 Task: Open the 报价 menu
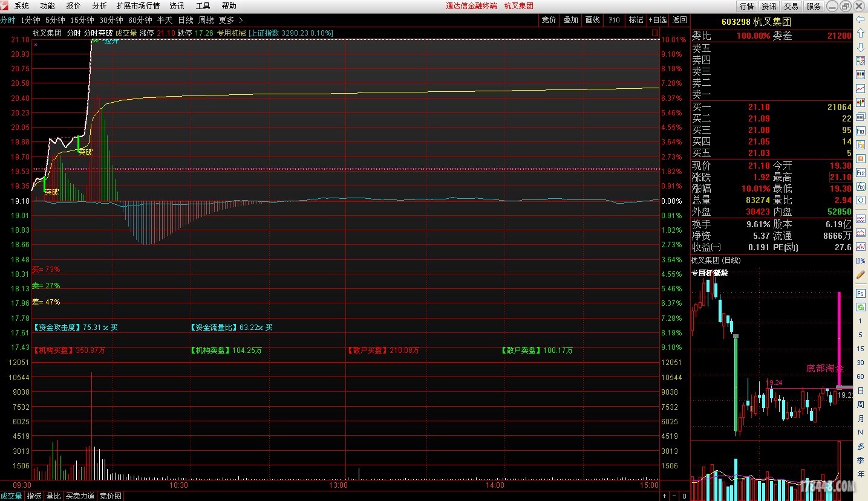point(73,5)
